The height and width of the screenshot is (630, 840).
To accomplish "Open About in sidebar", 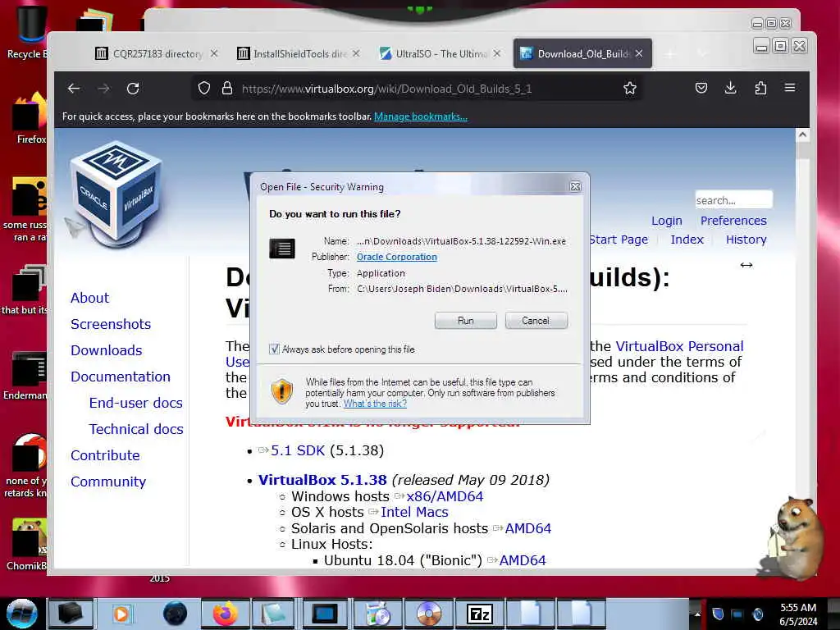I will [89, 298].
